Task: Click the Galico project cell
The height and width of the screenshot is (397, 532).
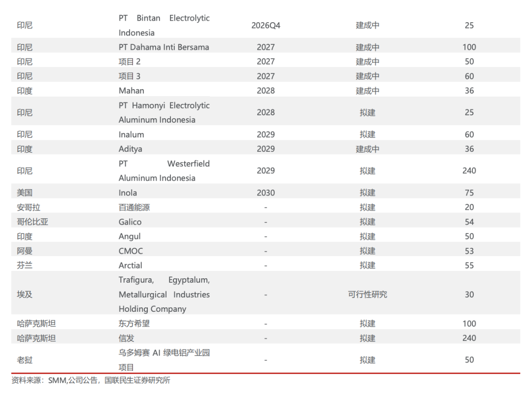Action: tap(130, 222)
